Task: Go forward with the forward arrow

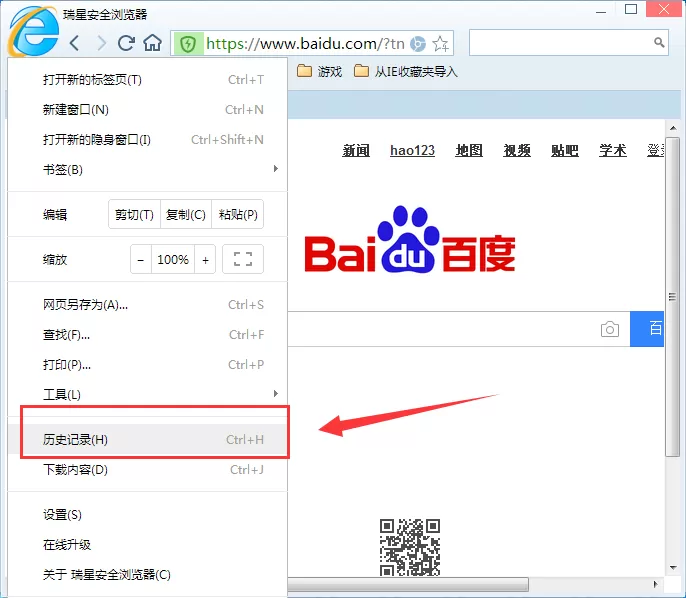Action: coord(101,43)
